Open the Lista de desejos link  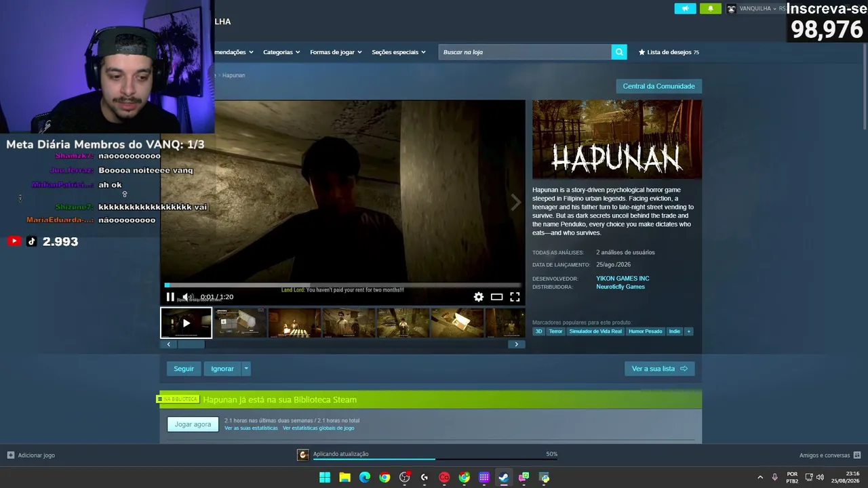click(x=668, y=52)
